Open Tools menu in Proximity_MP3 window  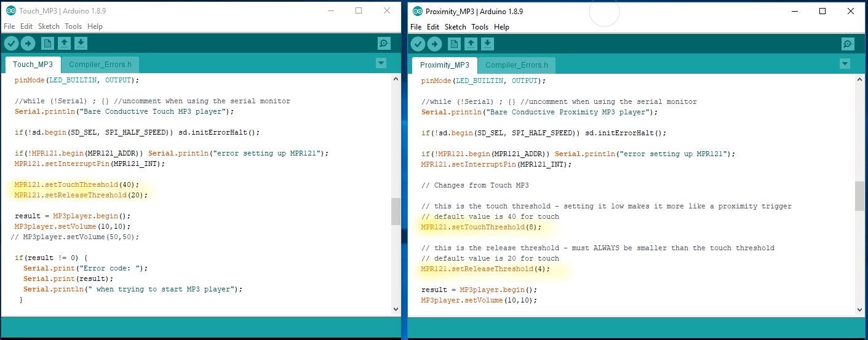tap(480, 27)
